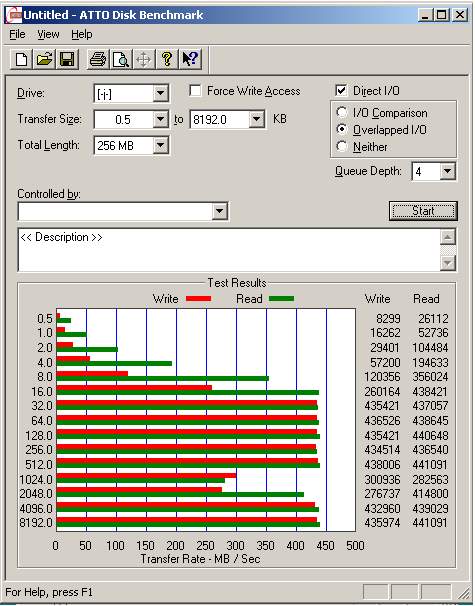Screen dimensions: 475x606
Task: Click the write value 300936
Action: click(x=382, y=480)
